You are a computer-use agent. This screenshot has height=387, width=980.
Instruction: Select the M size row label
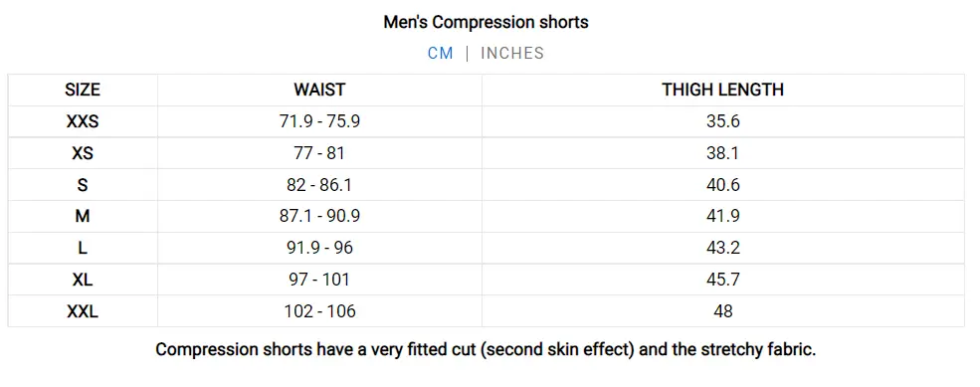tap(83, 216)
